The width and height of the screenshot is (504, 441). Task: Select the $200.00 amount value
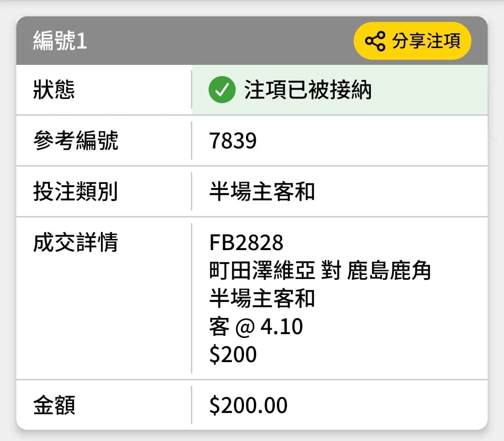click(248, 405)
